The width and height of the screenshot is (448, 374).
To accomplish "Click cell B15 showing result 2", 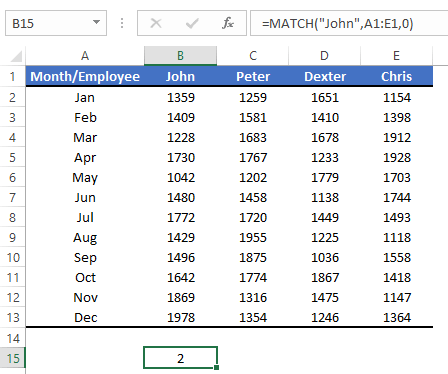I will [180, 358].
